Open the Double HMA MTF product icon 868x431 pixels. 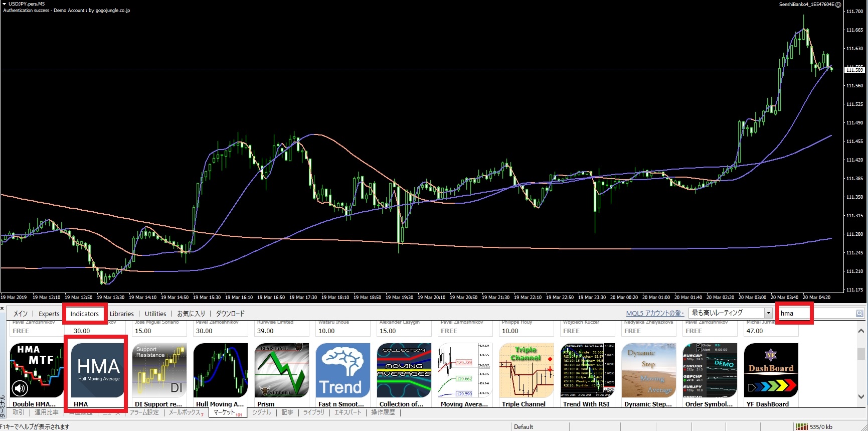37,370
